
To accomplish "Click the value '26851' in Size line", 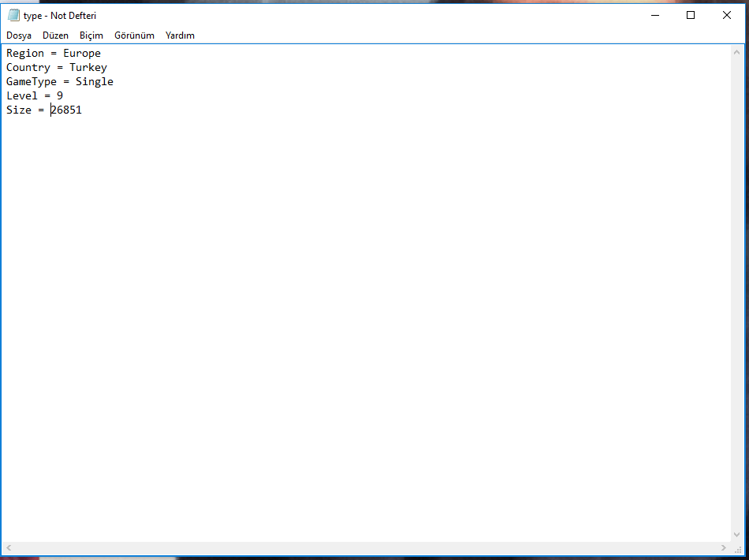I will [x=66, y=110].
